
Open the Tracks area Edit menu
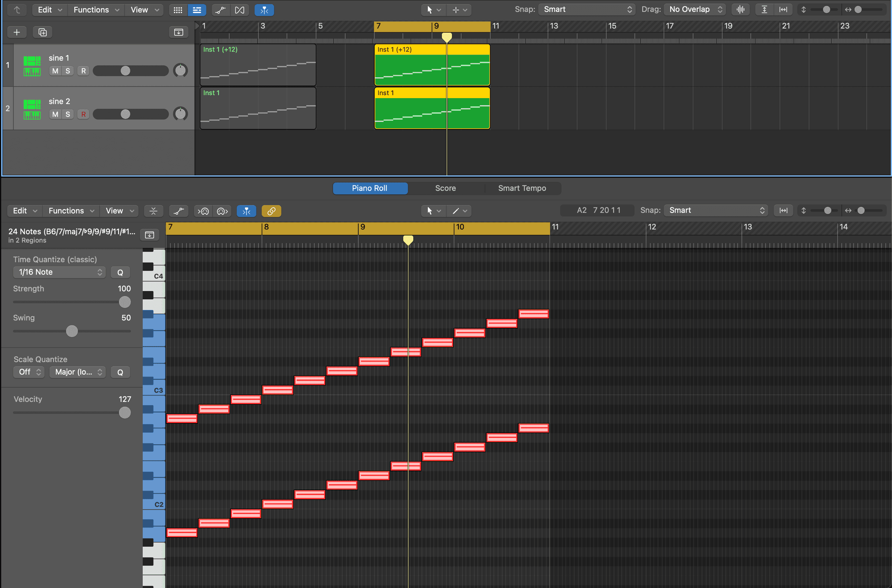(50, 10)
